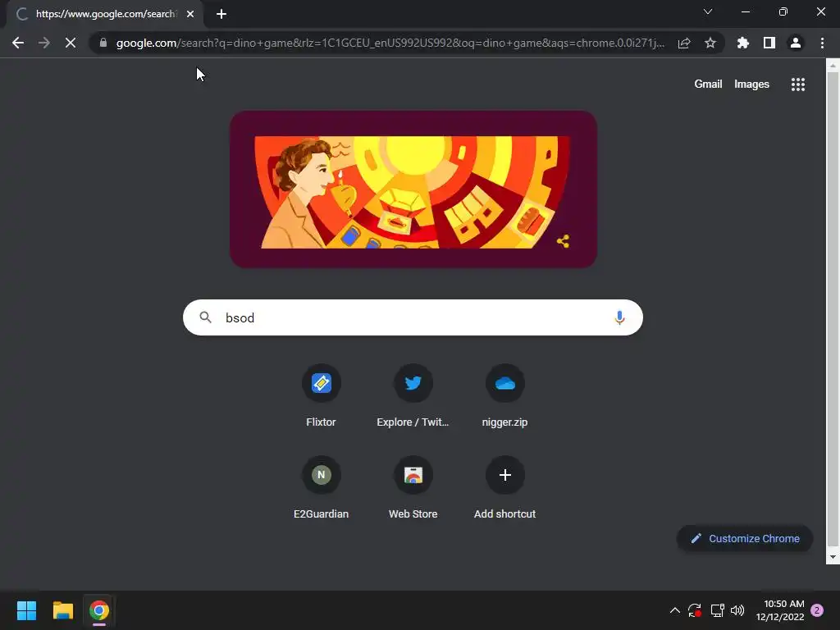Click the Chrome taskbar icon
This screenshot has height=630, width=840.
[x=99, y=610]
